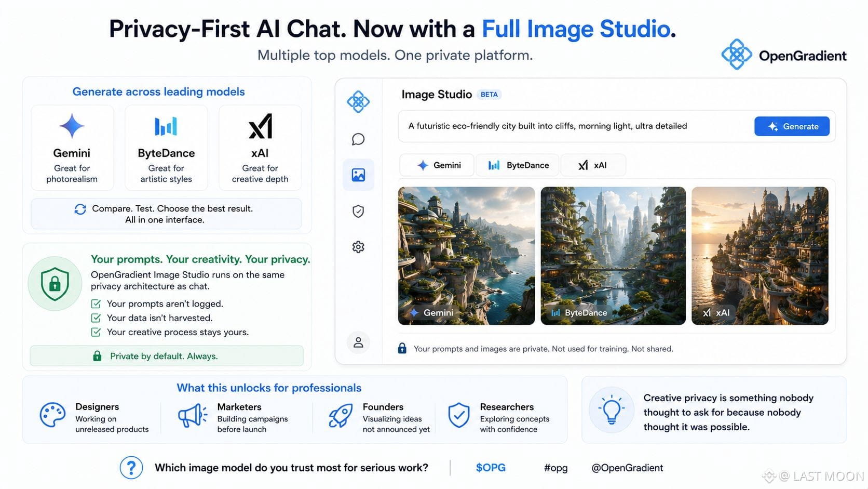Click the "Full Image Studio" blue headline text
Image resolution: width=868 pixels, height=489 pixels.
tap(576, 29)
